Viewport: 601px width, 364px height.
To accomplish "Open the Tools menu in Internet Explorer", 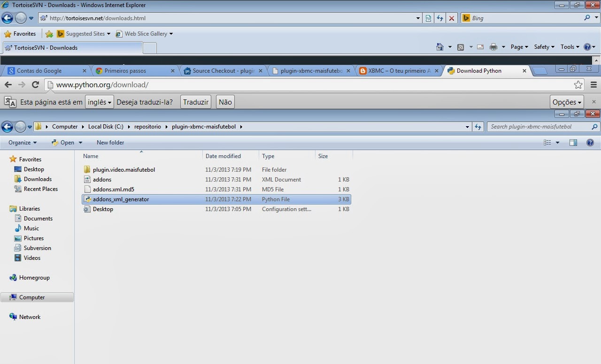I will [568, 47].
